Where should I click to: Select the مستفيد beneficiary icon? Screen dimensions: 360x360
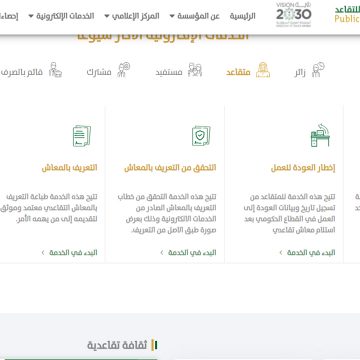[x=195, y=70]
